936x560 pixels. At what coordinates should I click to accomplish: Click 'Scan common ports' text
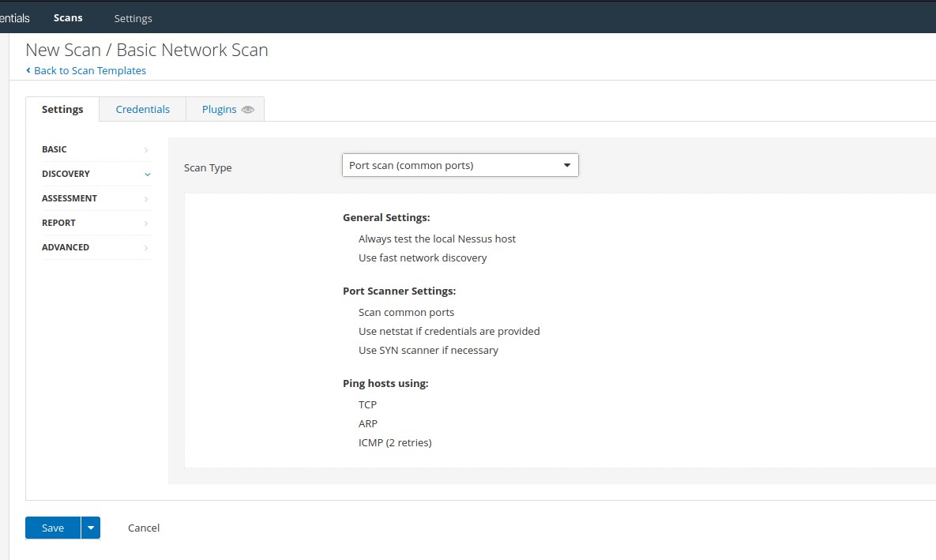click(x=406, y=312)
